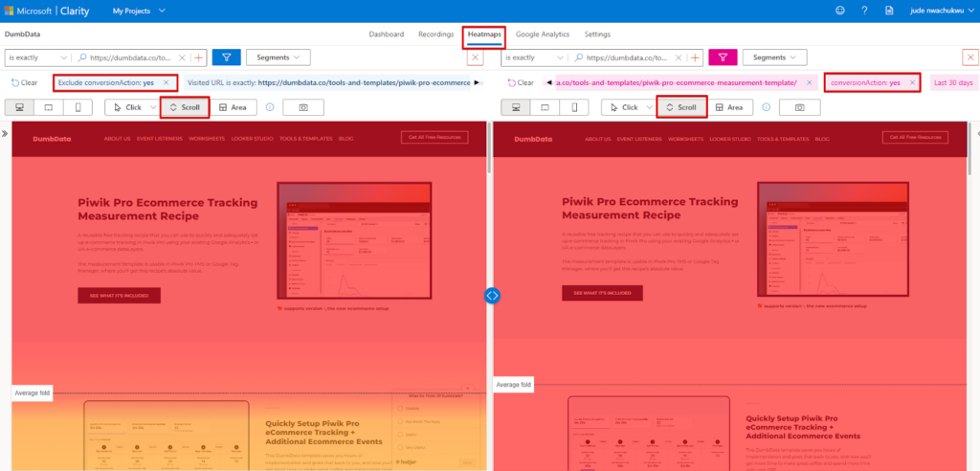The image size is (980, 471).
Task: Select mobile device view in right pane
Action: [574, 107]
